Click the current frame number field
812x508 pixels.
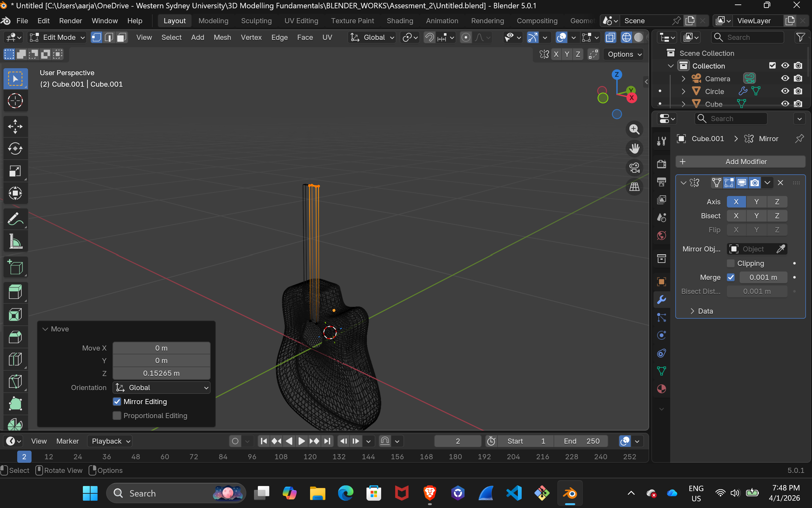click(458, 441)
